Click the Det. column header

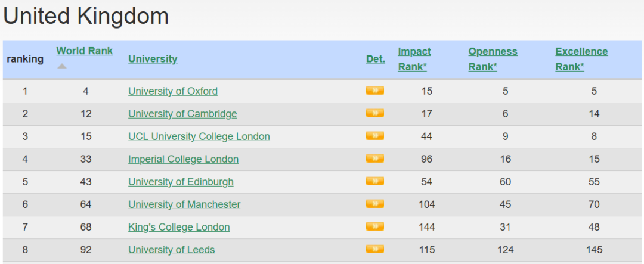click(375, 59)
